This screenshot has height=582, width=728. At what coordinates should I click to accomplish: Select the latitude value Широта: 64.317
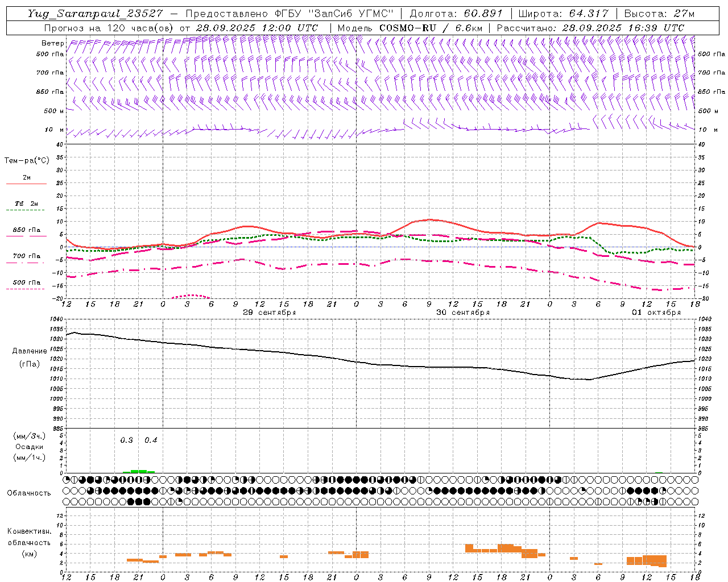coord(564,14)
